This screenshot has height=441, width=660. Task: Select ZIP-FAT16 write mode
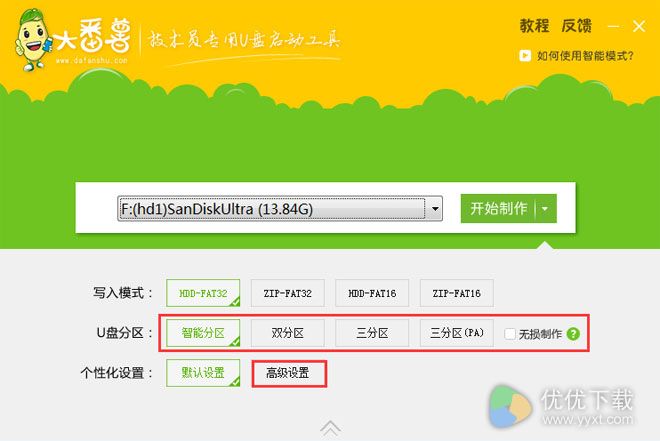click(x=457, y=293)
